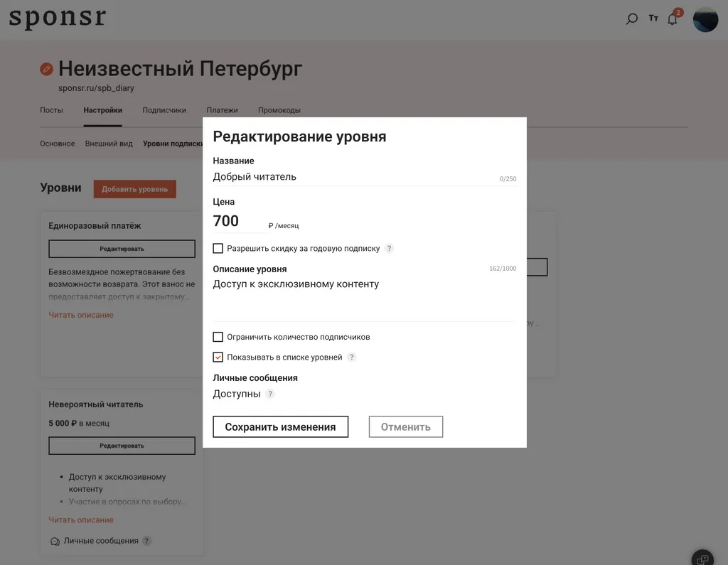
Task: Click Сохранить изменения in the dialog
Action: tap(280, 426)
